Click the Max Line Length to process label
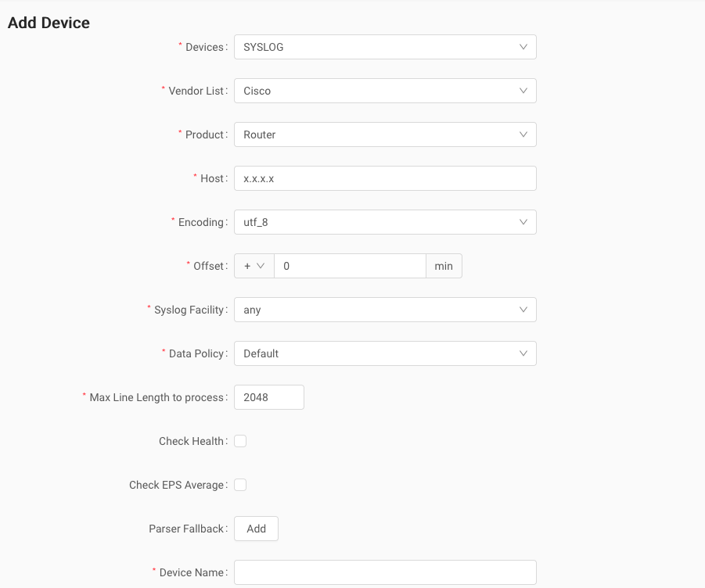This screenshot has width=705, height=588. point(156,397)
